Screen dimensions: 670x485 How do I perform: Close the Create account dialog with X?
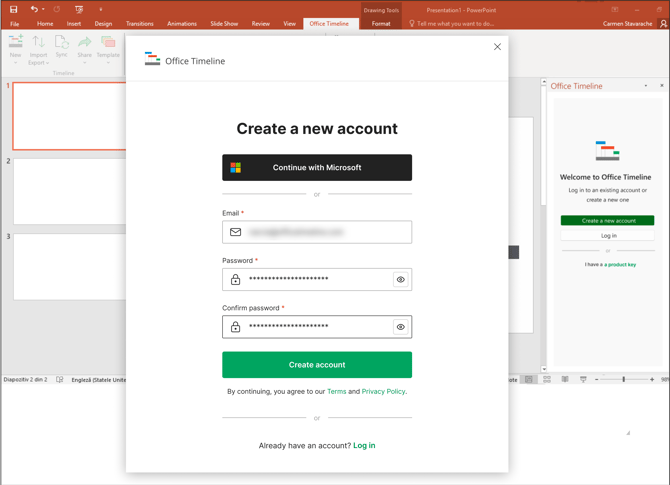(x=497, y=47)
